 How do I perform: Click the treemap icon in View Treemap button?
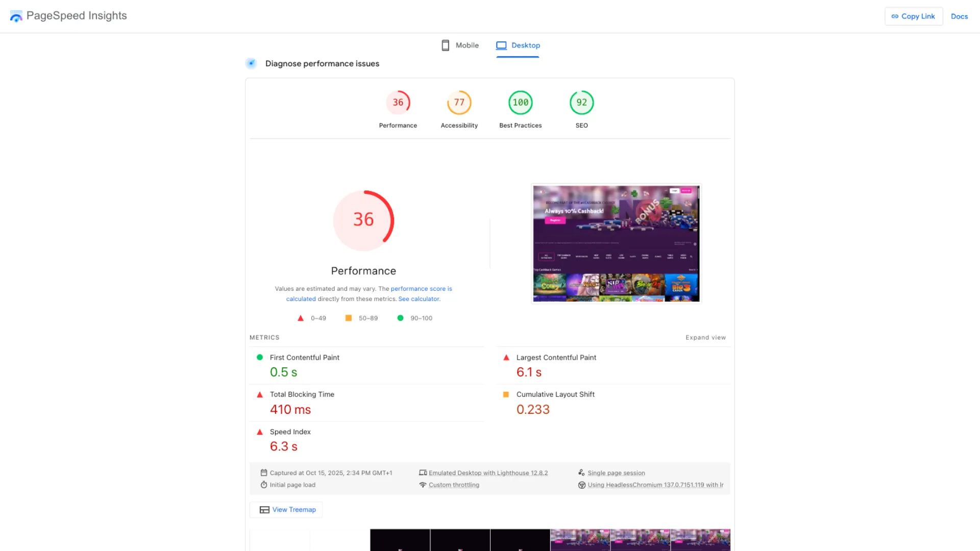[264, 510]
